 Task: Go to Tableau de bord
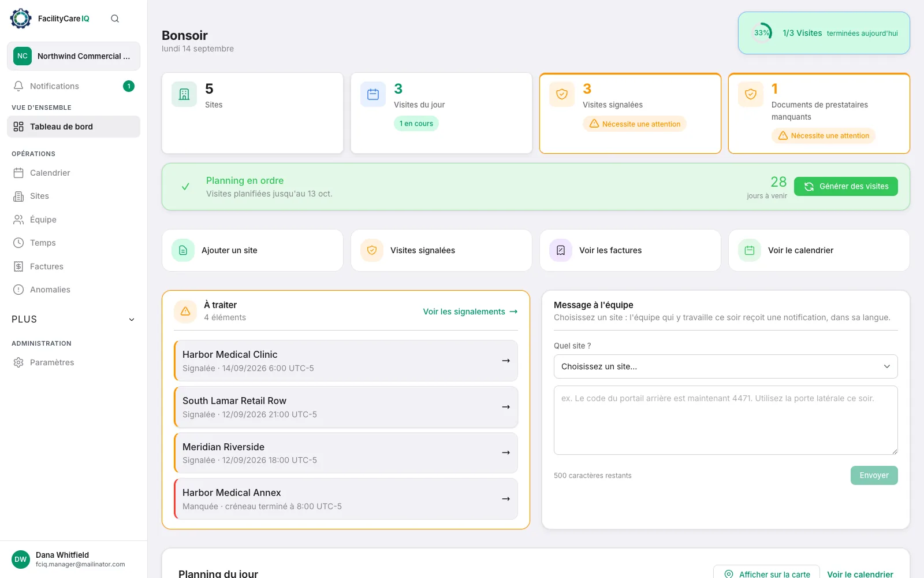(74, 127)
